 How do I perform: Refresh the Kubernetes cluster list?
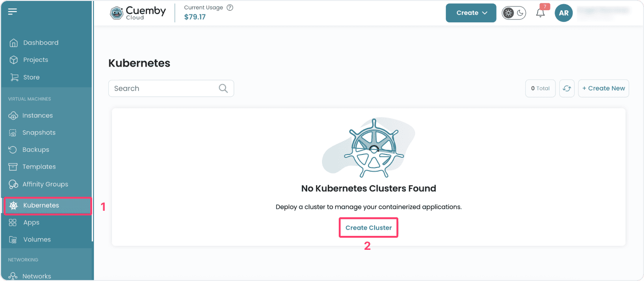click(567, 88)
